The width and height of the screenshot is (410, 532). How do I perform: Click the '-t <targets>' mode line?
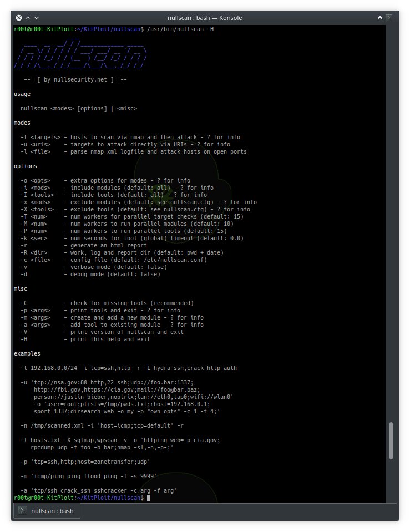coord(130,138)
